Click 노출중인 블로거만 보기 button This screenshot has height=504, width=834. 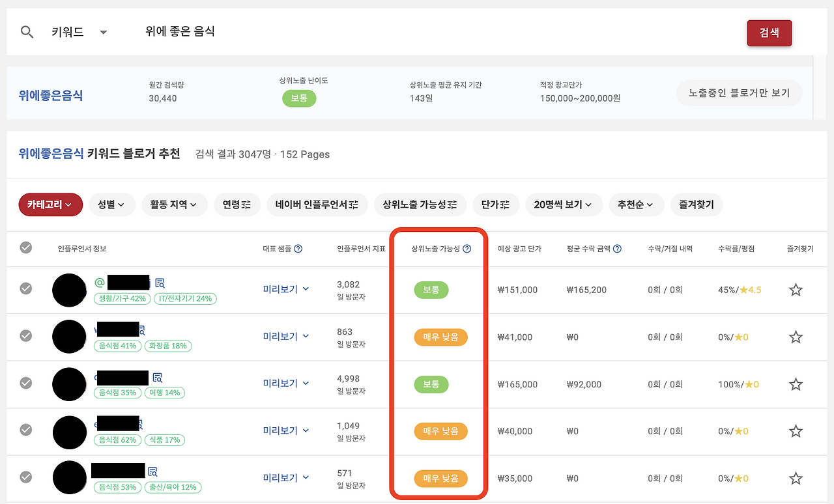(740, 92)
